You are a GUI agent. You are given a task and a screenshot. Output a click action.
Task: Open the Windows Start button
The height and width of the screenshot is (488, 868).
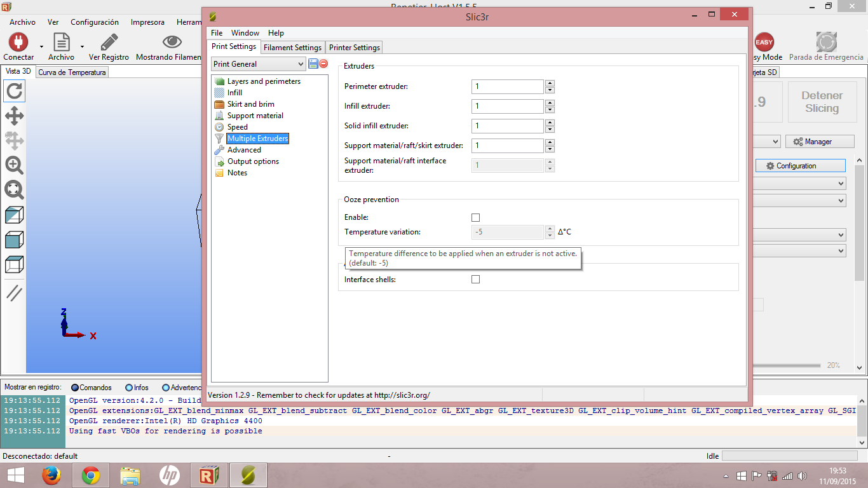pos(15,475)
